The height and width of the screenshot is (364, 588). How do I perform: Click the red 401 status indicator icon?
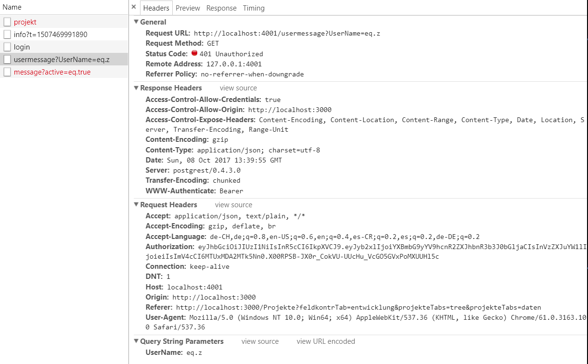[194, 53]
